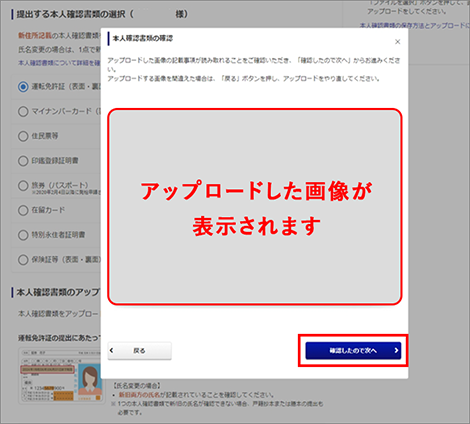Select the 保険証等 radio option
470x424 pixels.
coord(23,260)
